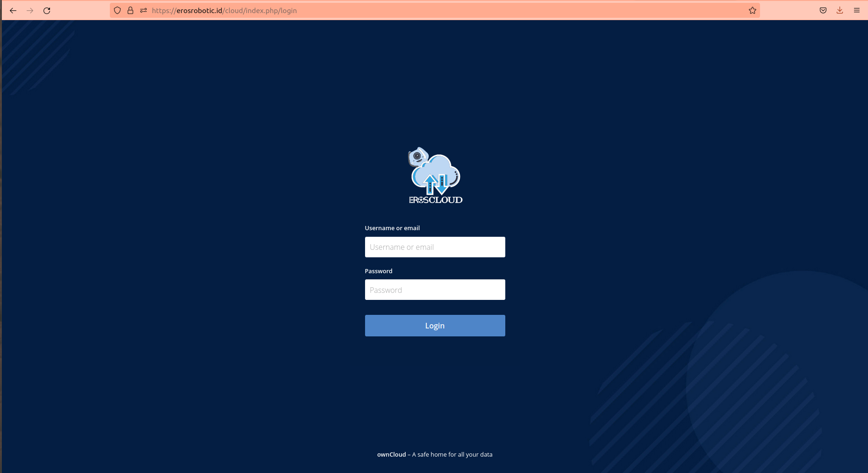Viewport: 868px width, 473px height.
Task: Show the downloads panel
Action: tap(840, 10)
